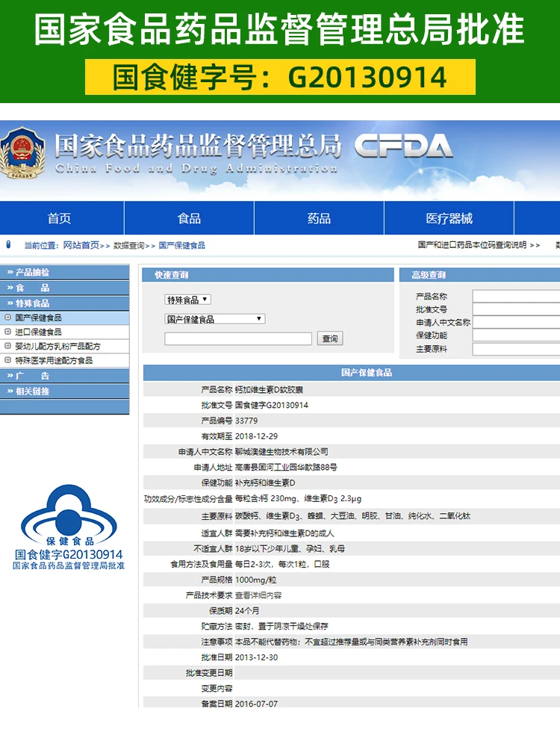The width and height of the screenshot is (560, 747).
Task: Select 进口保健食品 in the sidebar
Action: [x=38, y=332]
